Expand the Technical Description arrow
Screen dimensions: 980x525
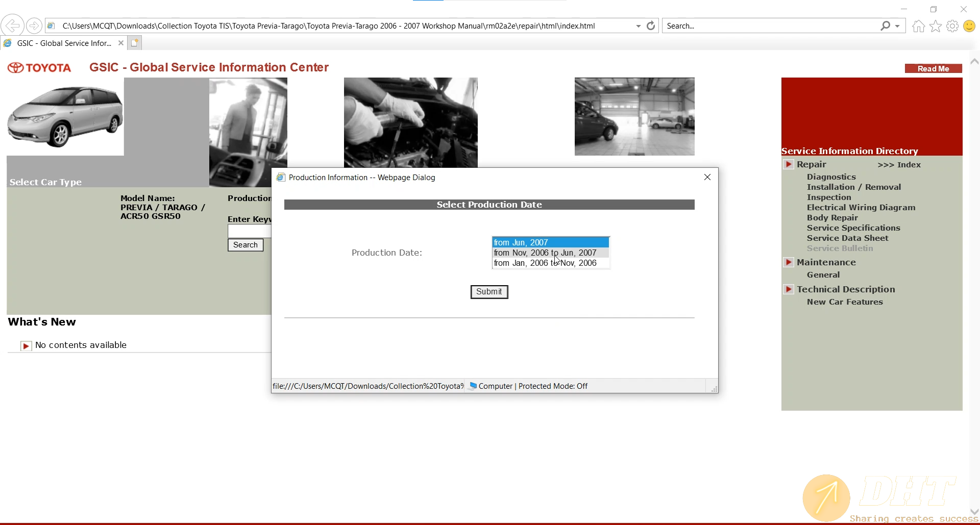[789, 289]
